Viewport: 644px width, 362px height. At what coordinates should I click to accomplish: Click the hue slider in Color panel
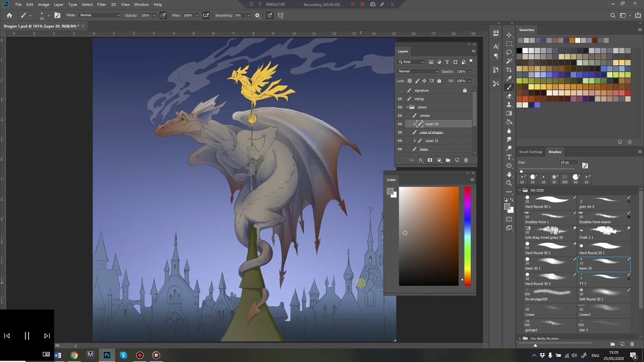click(x=467, y=236)
